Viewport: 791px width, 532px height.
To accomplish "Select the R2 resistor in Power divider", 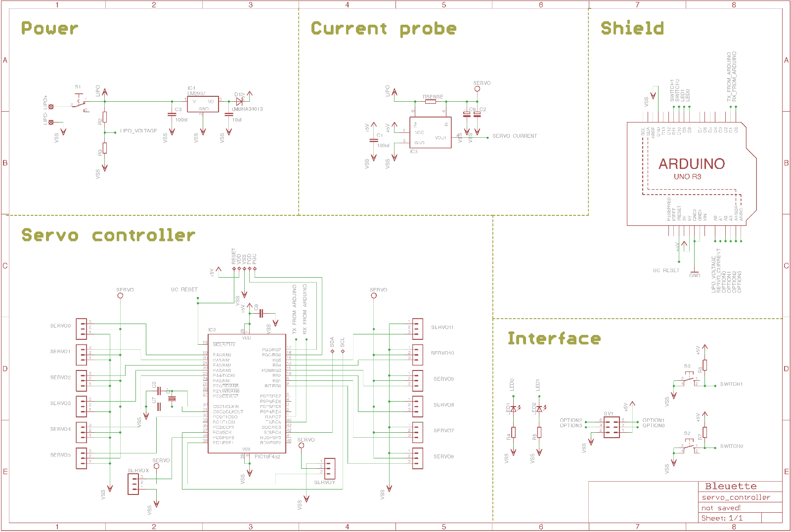I will [105, 117].
